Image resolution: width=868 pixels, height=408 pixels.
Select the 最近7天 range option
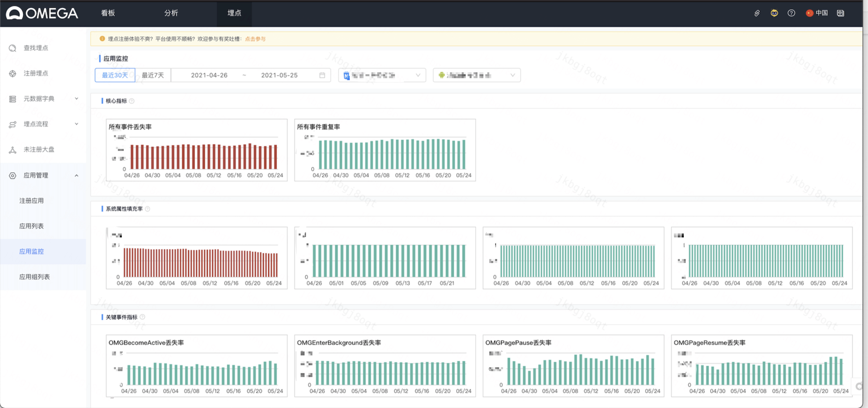point(153,75)
